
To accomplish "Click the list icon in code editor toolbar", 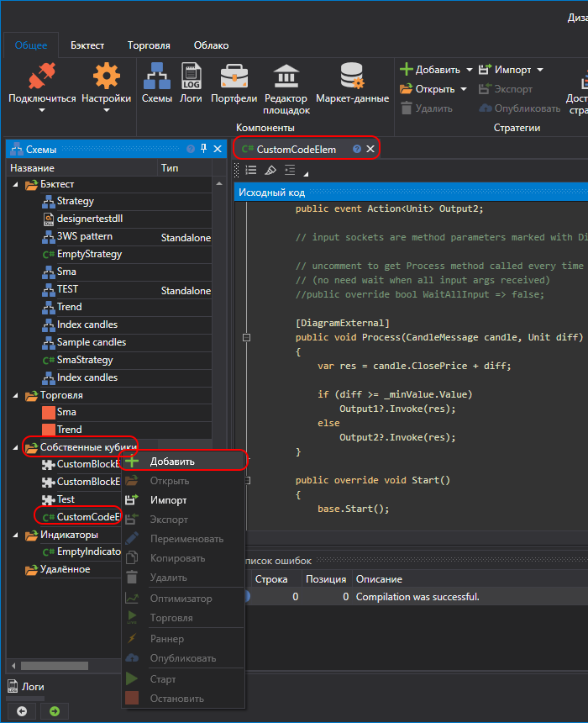I will click(x=251, y=170).
